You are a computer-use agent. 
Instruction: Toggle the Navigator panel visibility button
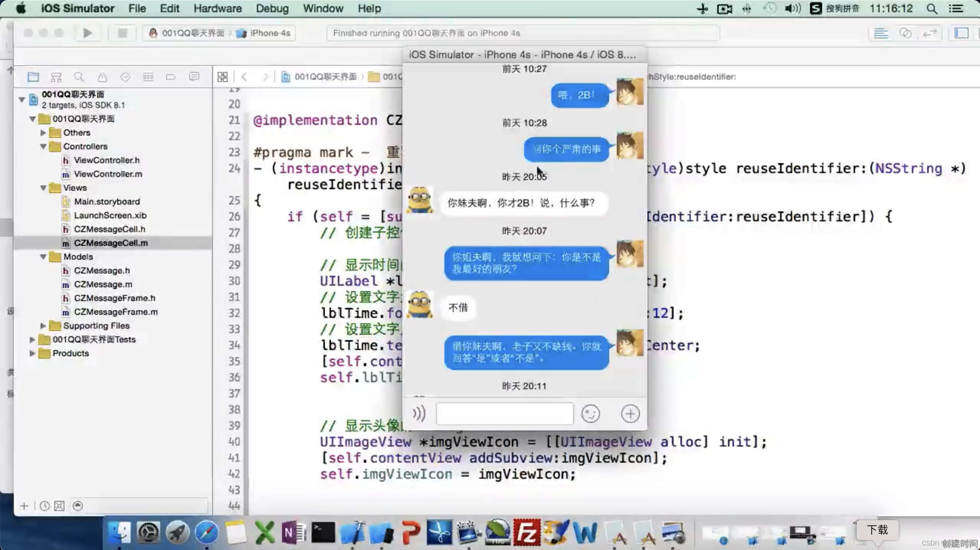tap(961, 33)
